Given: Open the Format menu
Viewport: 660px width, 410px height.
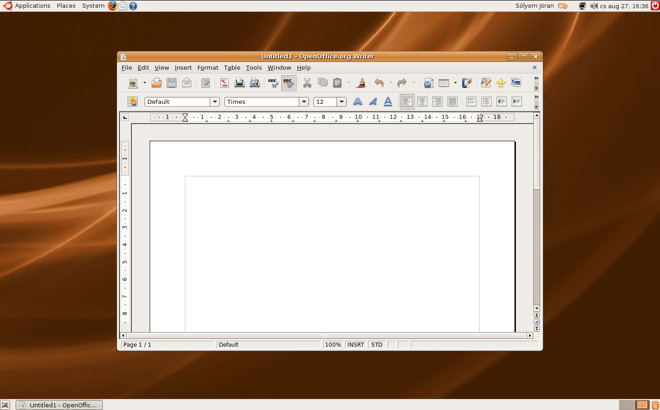Looking at the screenshot, I should (208, 68).
